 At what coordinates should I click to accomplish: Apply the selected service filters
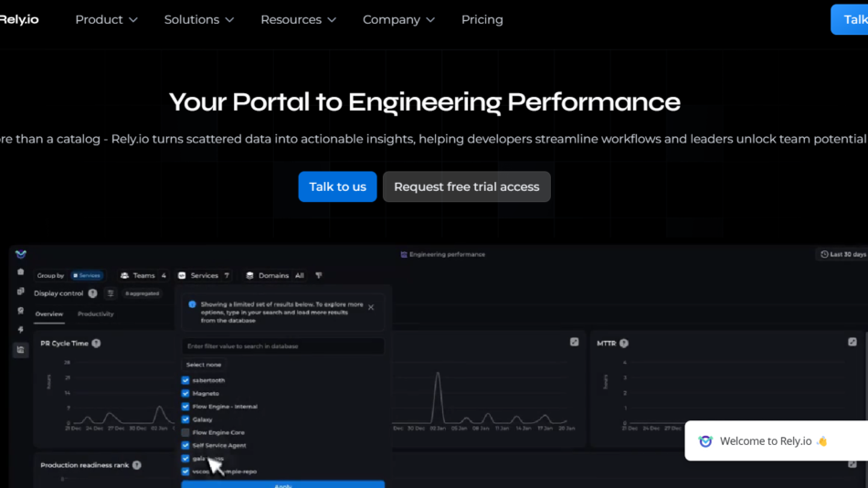click(283, 484)
